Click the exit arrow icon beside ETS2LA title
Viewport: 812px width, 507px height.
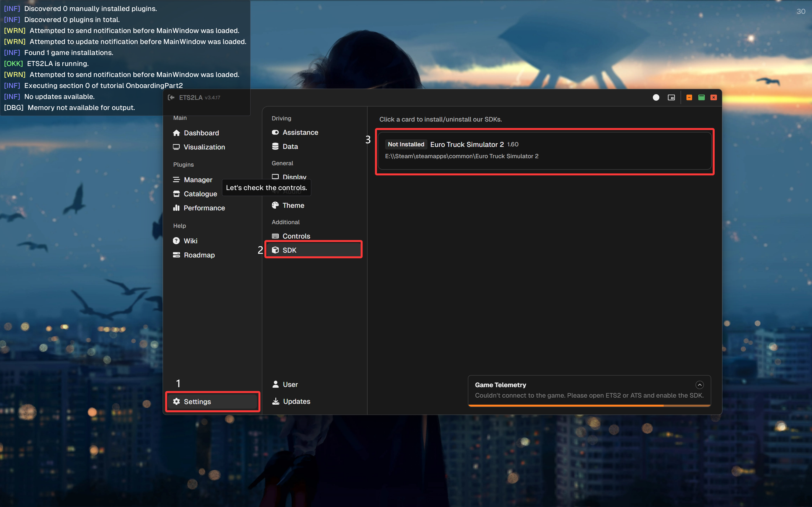(x=171, y=98)
